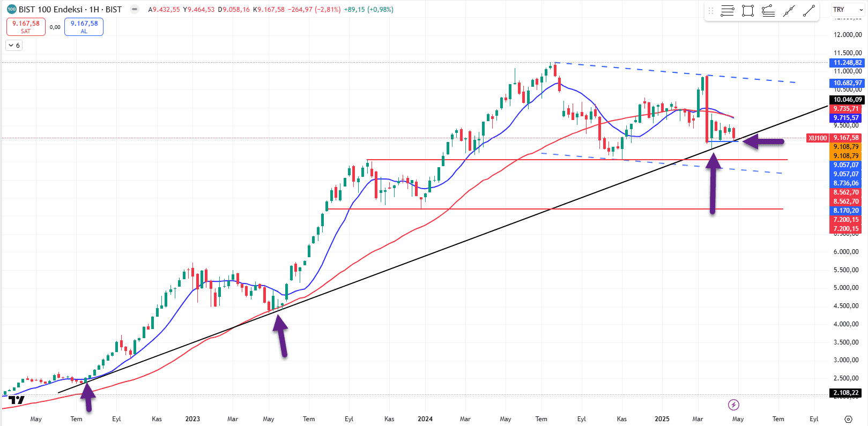868x426 pixels.
Task: Select the rectangle shape drawing tool
Action: [x=748, y=11]
